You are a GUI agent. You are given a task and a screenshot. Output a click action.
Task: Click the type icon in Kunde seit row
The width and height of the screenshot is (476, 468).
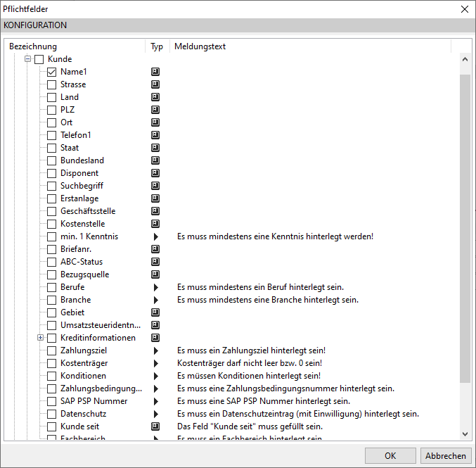coord(155,426)
